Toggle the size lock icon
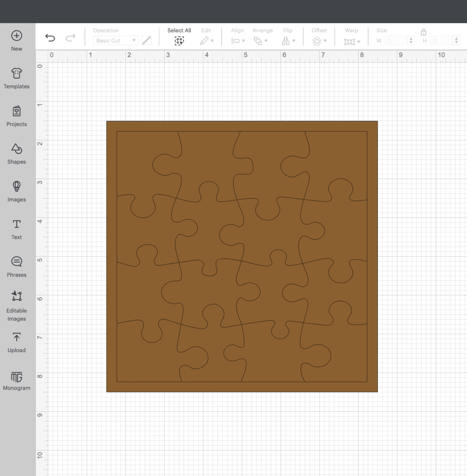 [424, 32]
